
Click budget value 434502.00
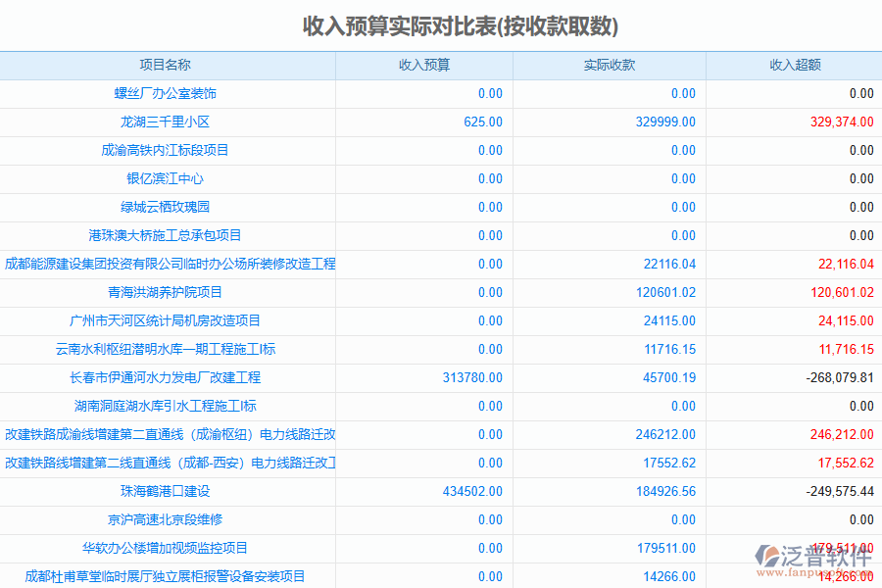point(472,492)
